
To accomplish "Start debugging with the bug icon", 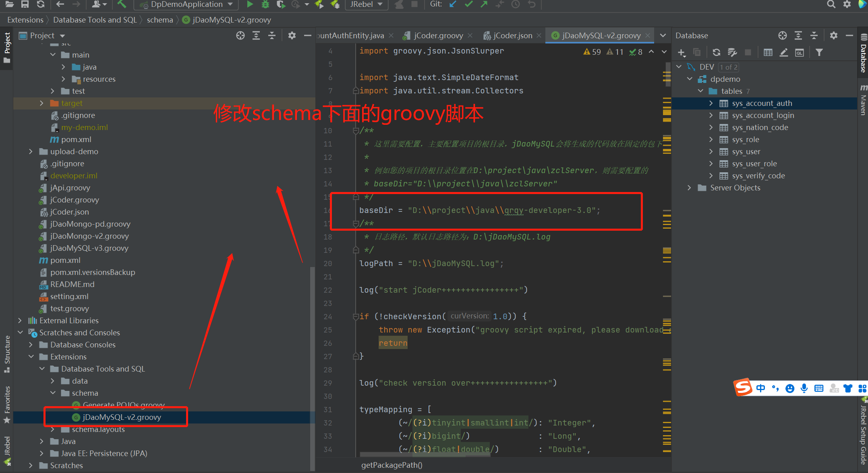I will point(265,4).
